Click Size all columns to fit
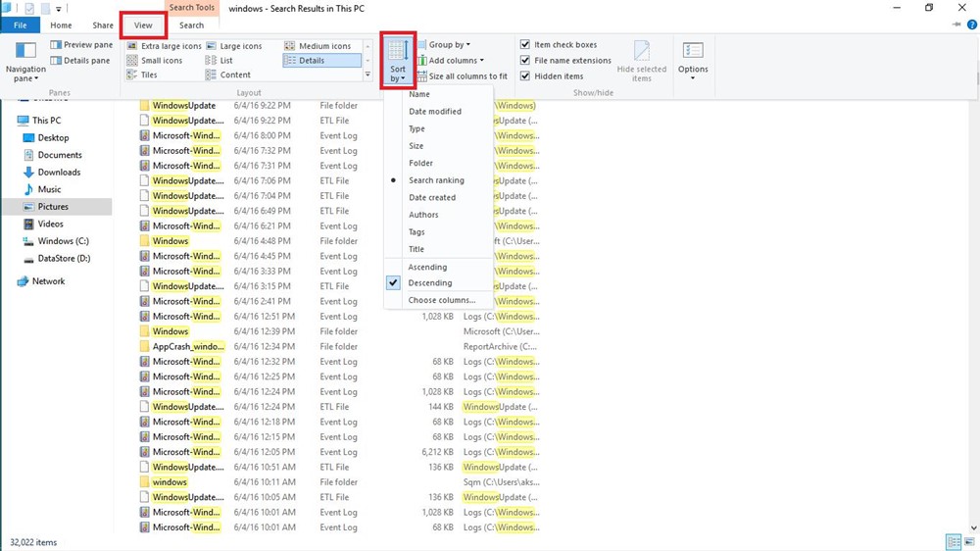Viewport: 980px width, 551px height. click(x=463, y=76)
